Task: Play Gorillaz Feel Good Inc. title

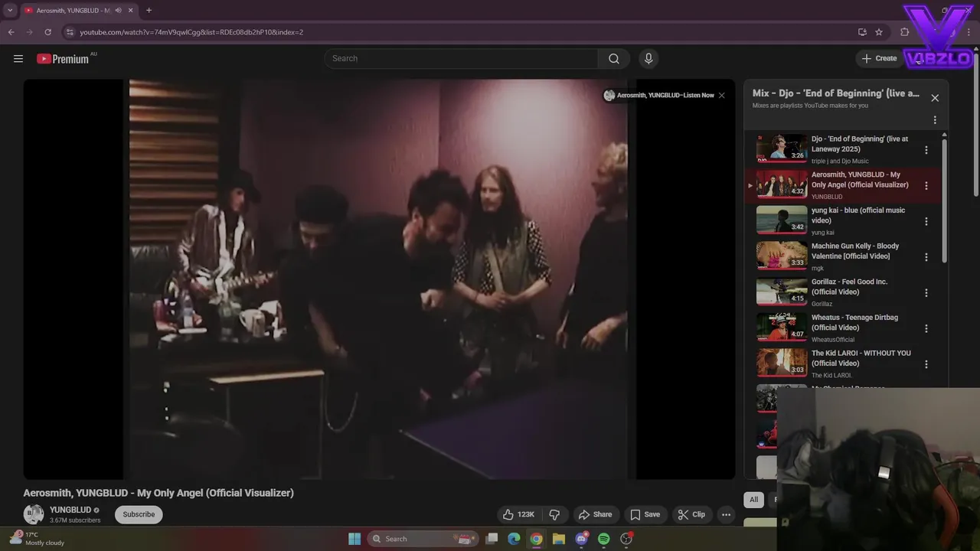Action: pos(850,286)
